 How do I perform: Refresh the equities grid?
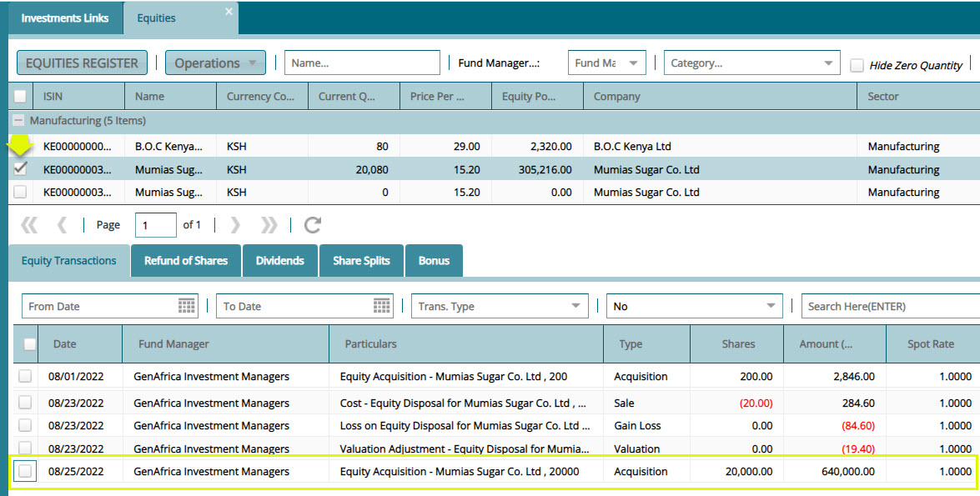313,225
